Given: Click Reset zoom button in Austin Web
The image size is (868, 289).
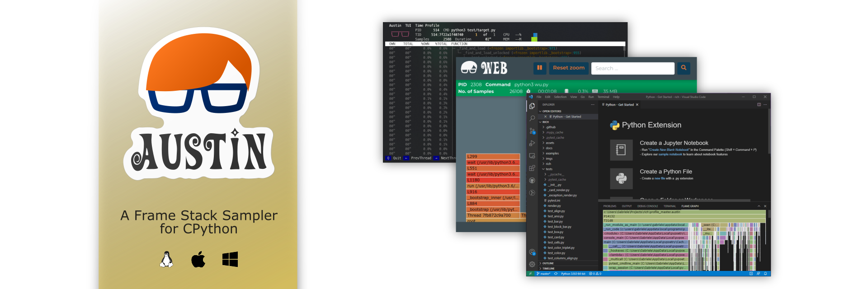Looking at the screenshot, I should (569, 68).
